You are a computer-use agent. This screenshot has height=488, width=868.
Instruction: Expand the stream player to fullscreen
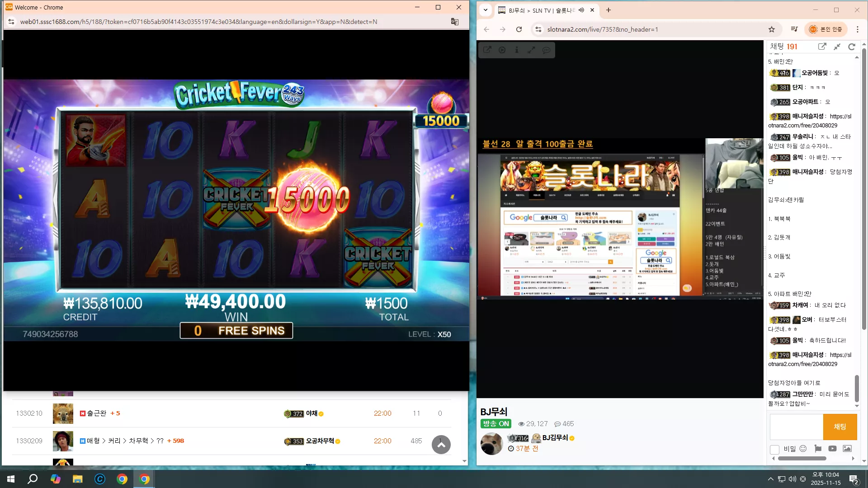tap(531, 50)
